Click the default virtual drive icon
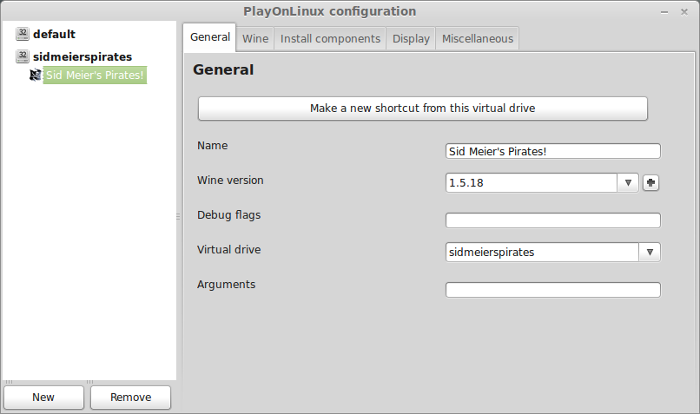The width and height of the screenshot is (700, 414). coord(22,34)
